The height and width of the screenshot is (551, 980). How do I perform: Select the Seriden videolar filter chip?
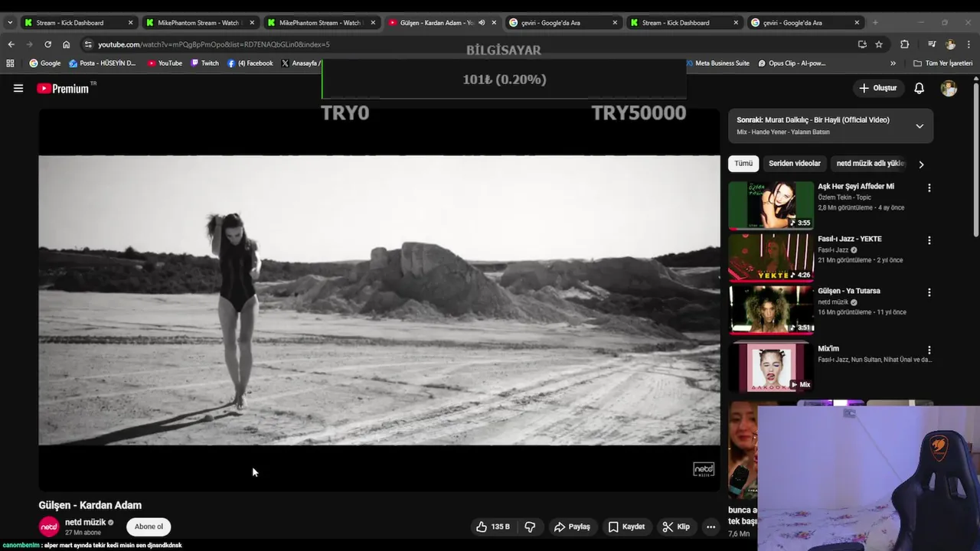(795, 163)
